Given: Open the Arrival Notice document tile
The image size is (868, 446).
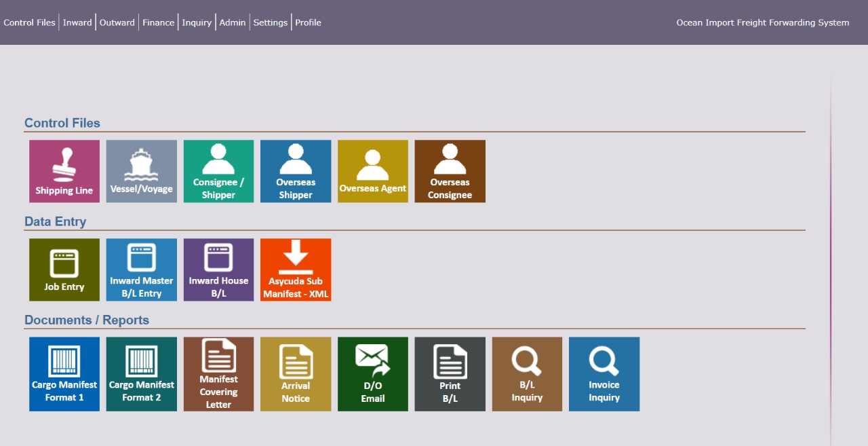Looking at the screenshot, I should [x=296, y=374].
